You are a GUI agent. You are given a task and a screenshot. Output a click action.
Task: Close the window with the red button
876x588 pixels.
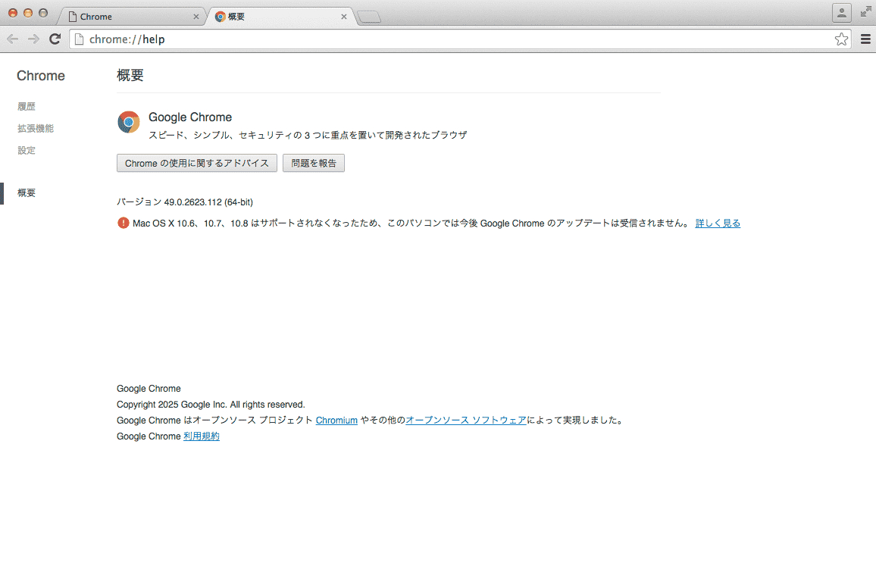pyautogui.click(x=12, y=13)
